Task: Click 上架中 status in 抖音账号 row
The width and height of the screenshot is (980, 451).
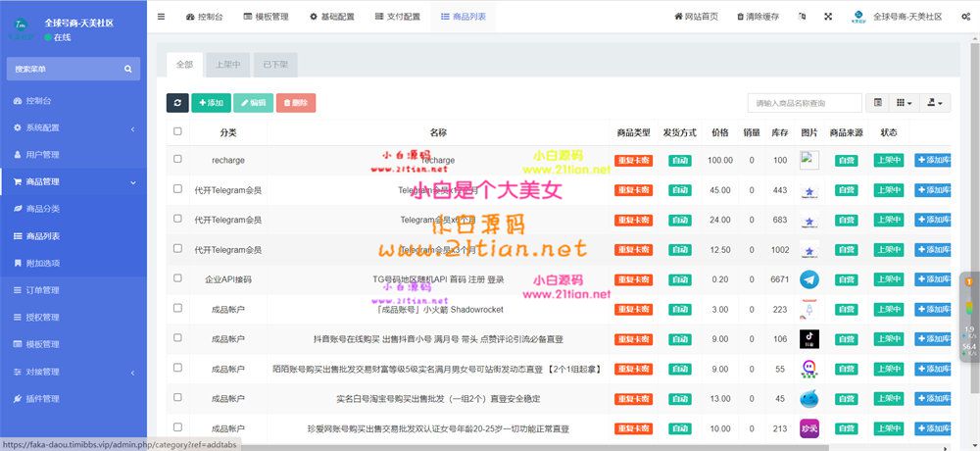Action: tap(889, 339)
